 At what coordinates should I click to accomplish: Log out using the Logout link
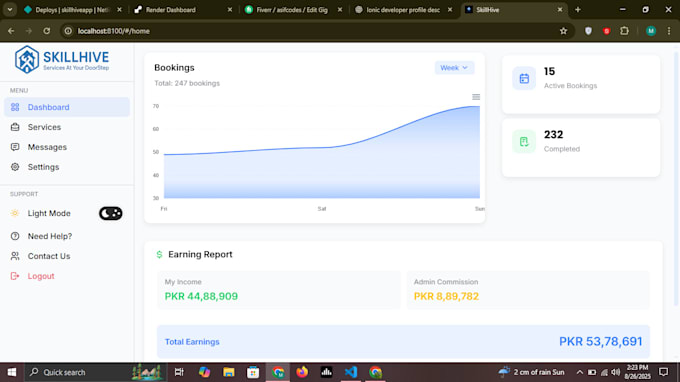click(41, 276)
